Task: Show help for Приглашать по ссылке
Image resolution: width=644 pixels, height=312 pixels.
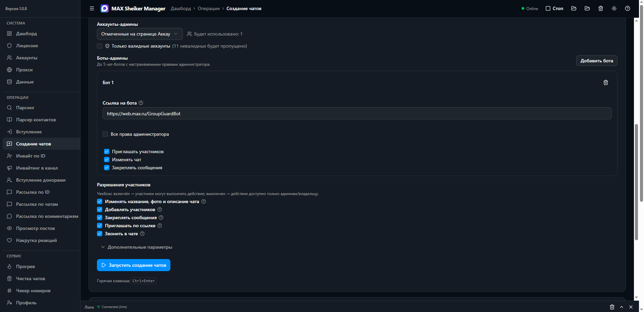Action: click(x=160, y=226)
